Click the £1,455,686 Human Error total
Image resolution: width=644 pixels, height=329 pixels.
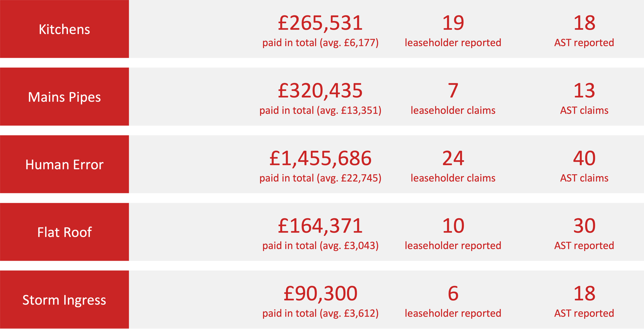[x=320, y=158]
